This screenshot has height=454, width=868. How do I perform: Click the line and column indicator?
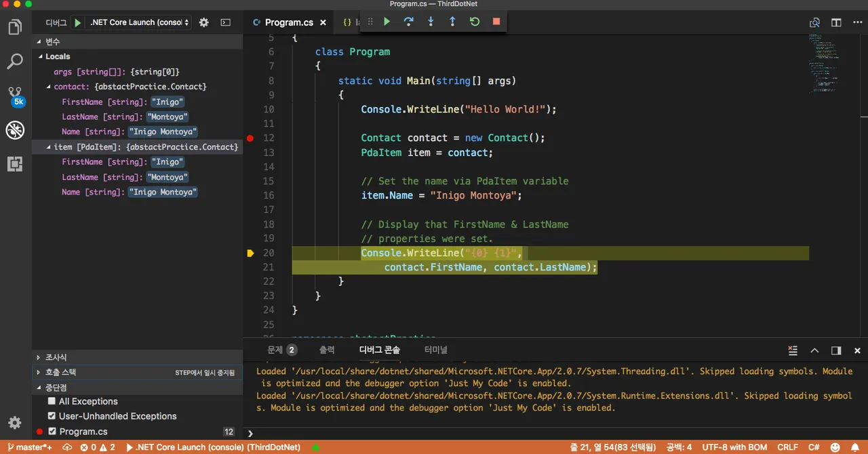coord(613,447)
